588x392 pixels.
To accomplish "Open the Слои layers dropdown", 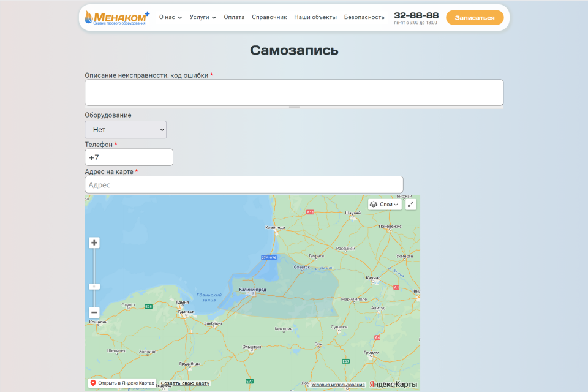I will (x=385, y=205).
